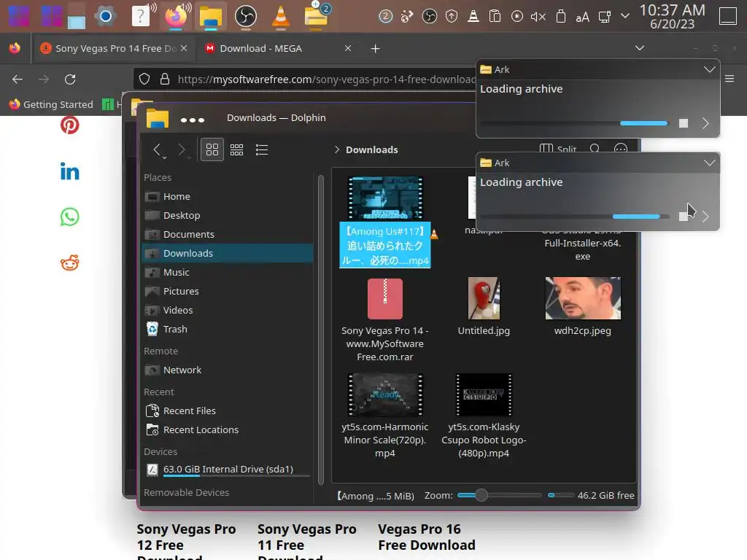Screen dimensions: 747x560
Task: Open Network in Places panel
Action: [228, 370]
